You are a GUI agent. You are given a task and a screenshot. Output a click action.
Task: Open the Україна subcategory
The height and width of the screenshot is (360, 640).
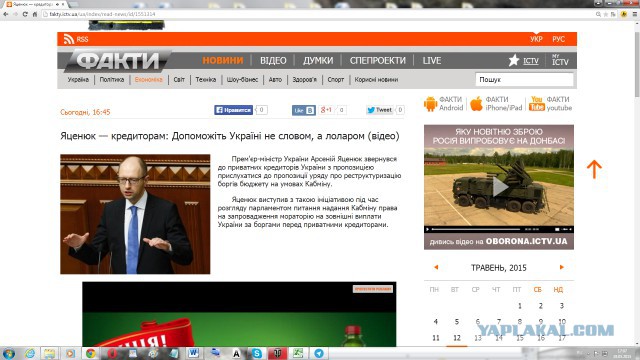tap(78, 80)
